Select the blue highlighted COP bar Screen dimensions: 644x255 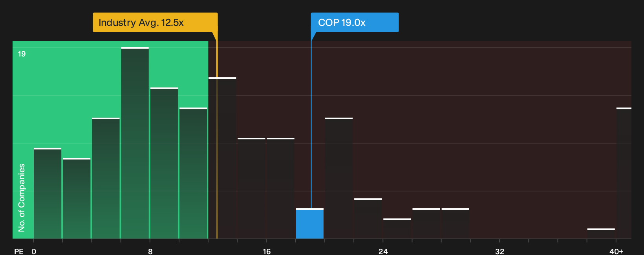coord(310,224)
